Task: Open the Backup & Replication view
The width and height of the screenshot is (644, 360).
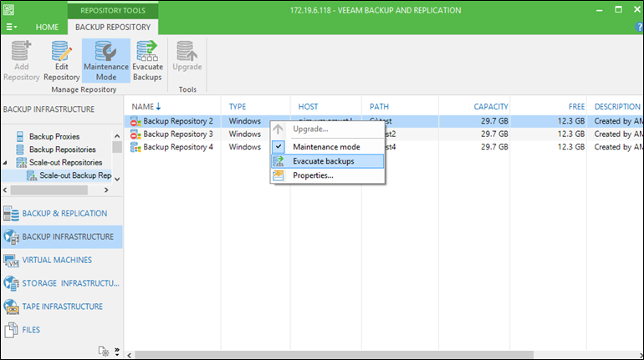Action: pos(64,213)
